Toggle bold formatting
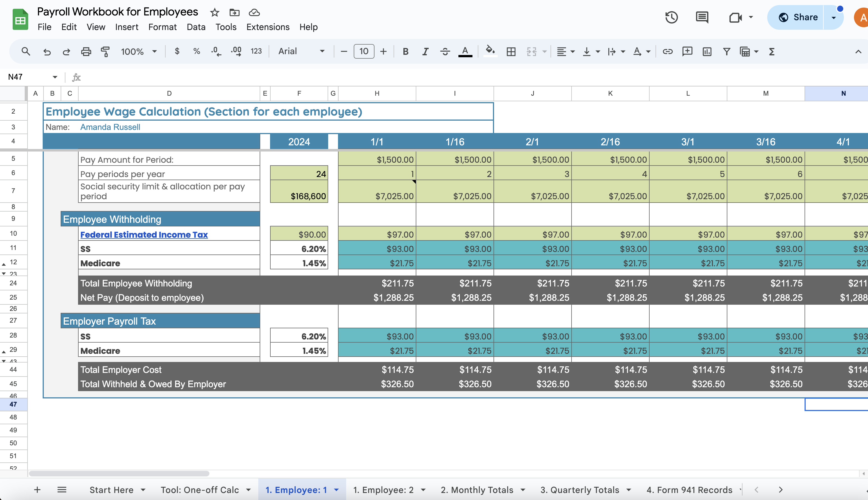The width and height of the screenshot is (868, 500). [x=405, y=52]
